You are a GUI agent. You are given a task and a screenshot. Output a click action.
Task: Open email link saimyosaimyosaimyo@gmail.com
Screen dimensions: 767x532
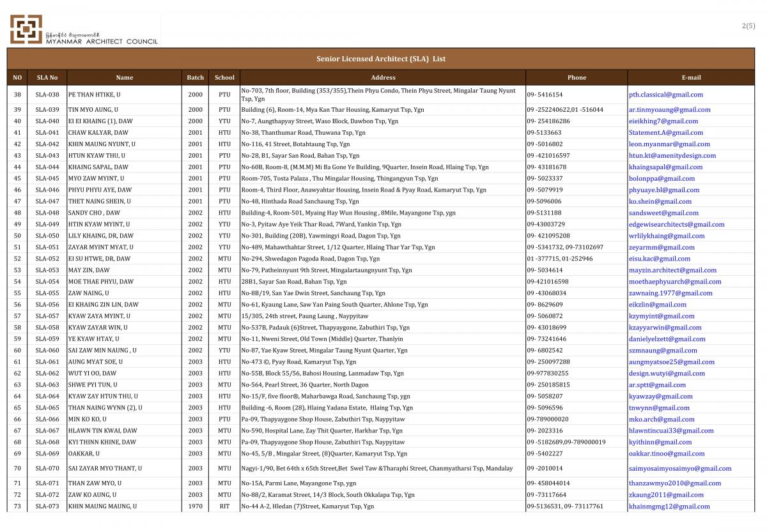679,469
